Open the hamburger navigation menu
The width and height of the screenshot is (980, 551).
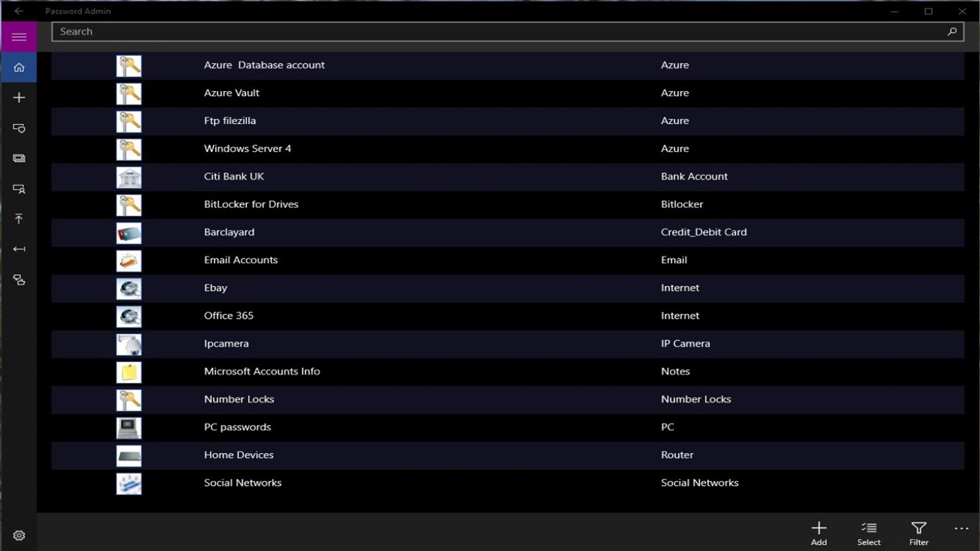tap(19, 37)
